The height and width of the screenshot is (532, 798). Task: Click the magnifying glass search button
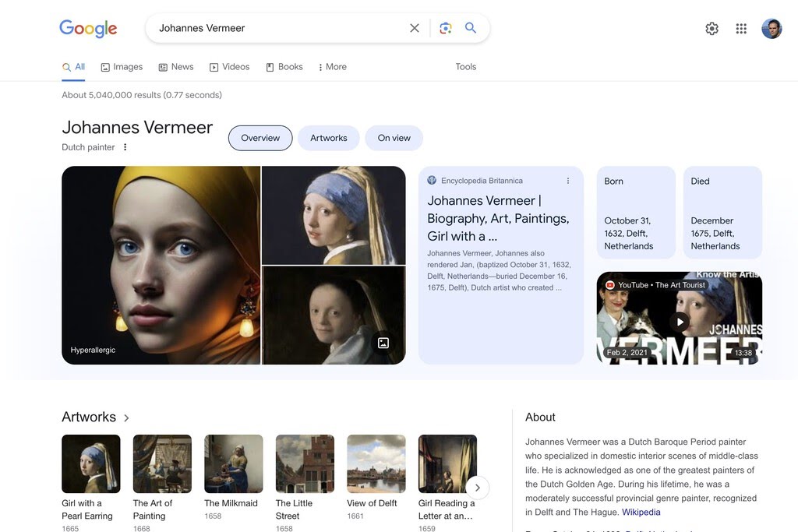point(471,28)
